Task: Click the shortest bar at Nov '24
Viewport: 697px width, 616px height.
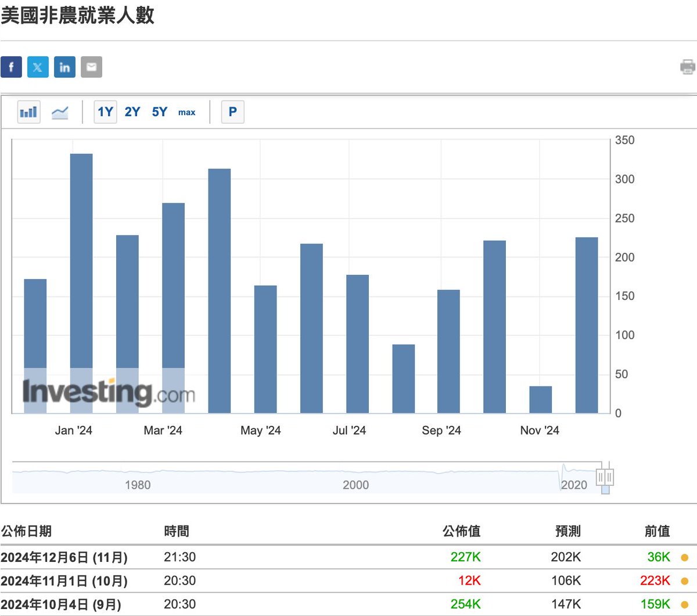Action: coord(540,400)
